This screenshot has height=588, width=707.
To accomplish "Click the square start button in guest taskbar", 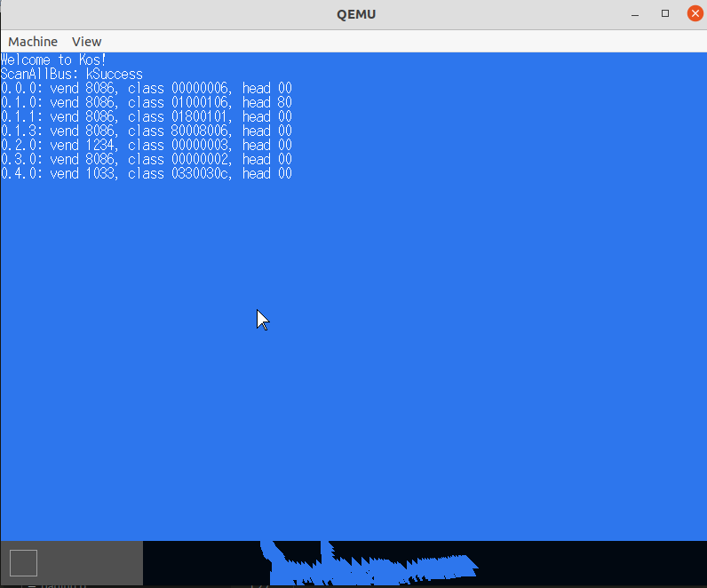I will tap(23, 563).
